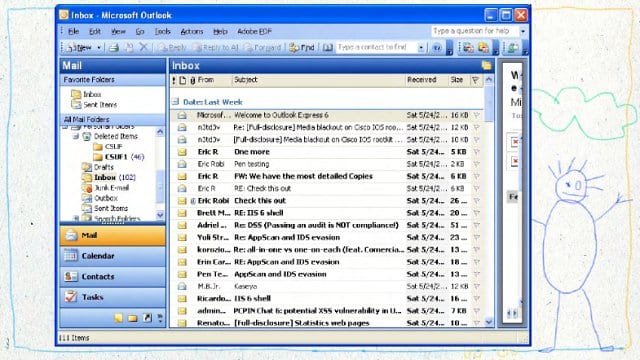Toggle flag on Pen testing message
Viewport: 640px width, 360px height.
(x=476, y=164)
